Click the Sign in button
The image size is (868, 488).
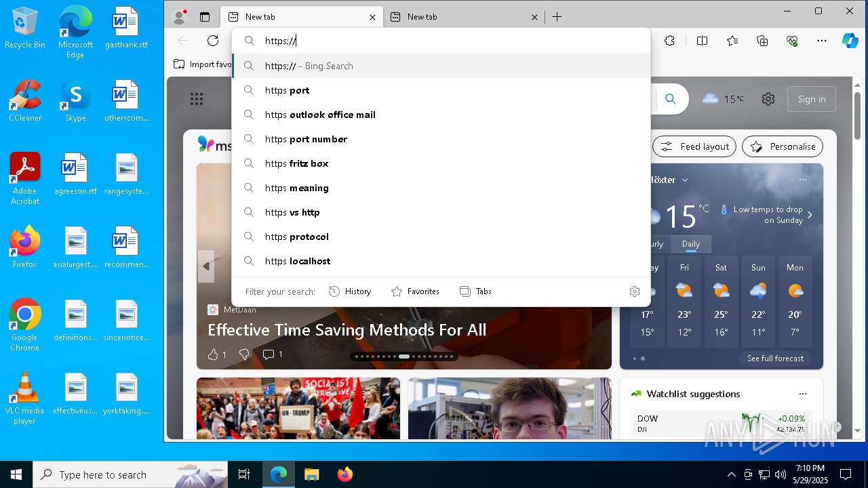(812, 99)
